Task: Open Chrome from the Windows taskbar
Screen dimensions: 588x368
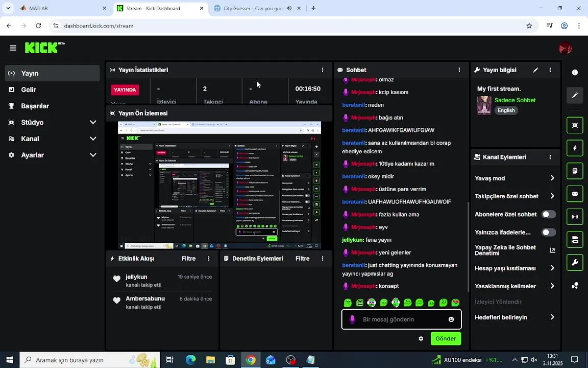Action: (x=251, y=360)
